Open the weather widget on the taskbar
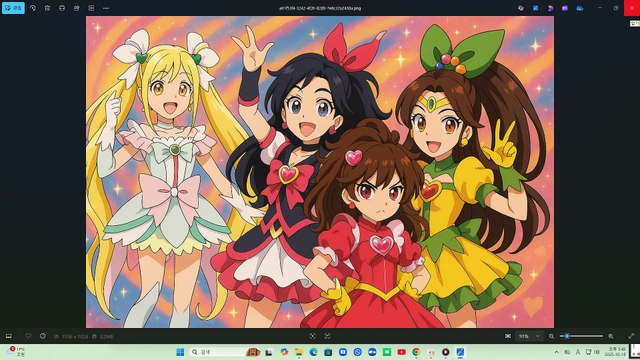 point(15,352)
